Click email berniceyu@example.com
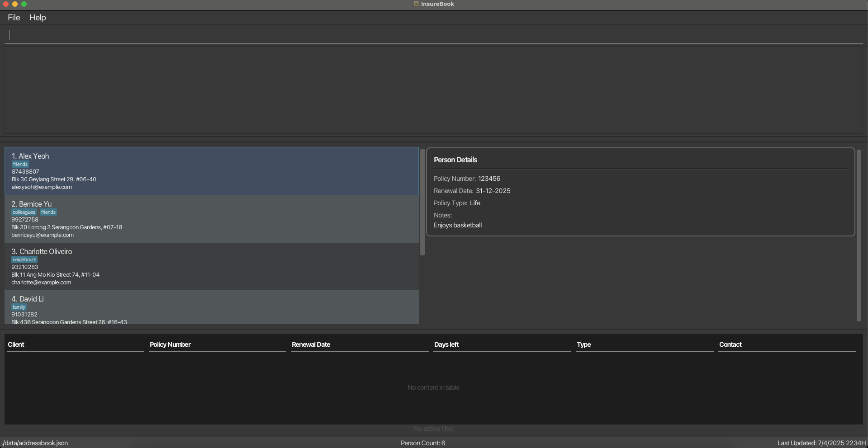868x448 pixels. click(43, 235)
